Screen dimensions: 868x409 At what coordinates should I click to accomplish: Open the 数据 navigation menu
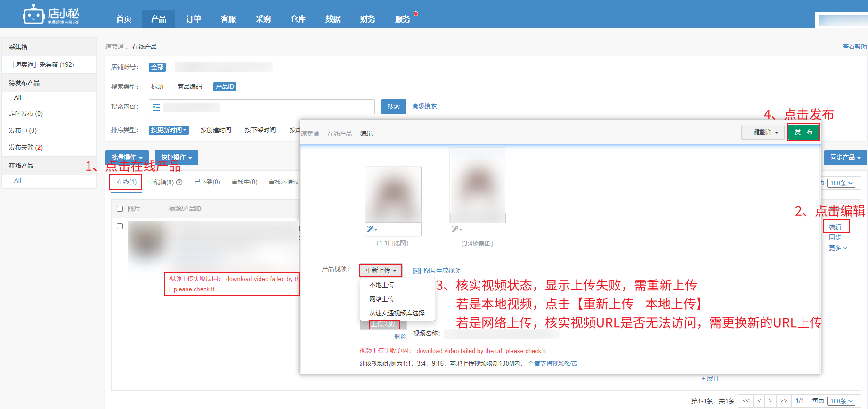333,19
